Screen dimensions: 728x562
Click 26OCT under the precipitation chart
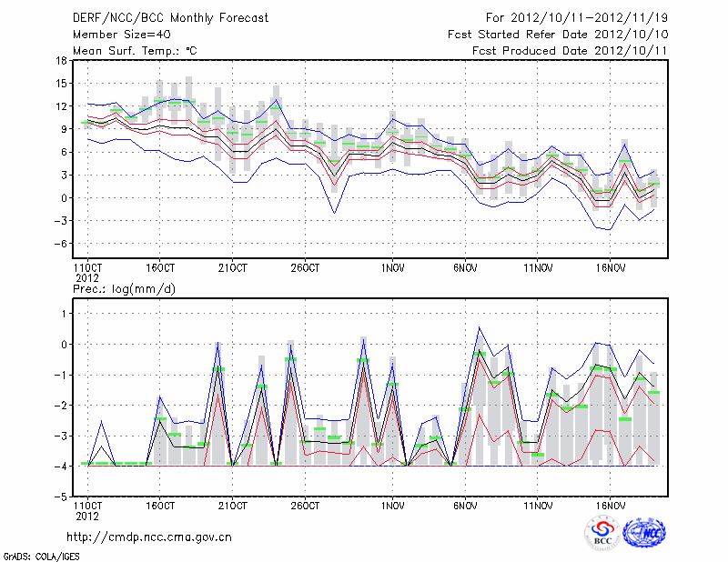(305, 506)
